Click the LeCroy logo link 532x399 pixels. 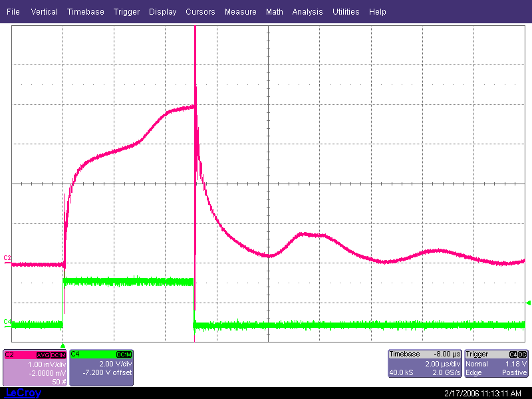pyautogui.click(x=23, y=392)
